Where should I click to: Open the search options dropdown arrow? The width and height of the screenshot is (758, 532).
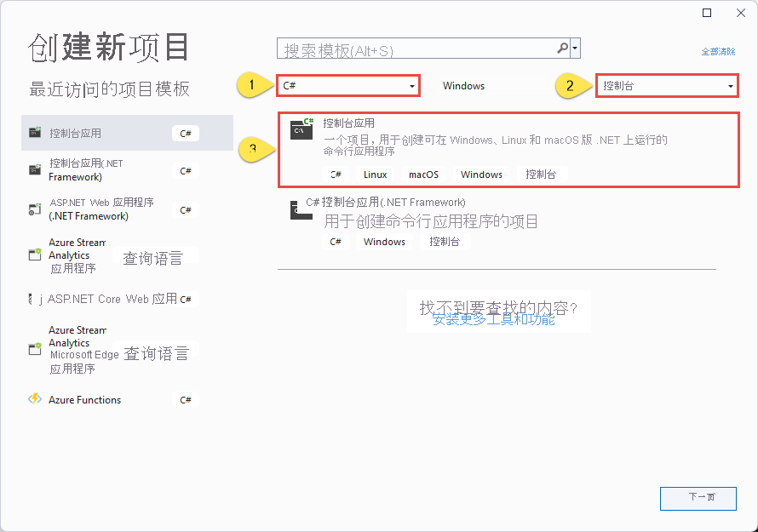click(x=574, y=48)
